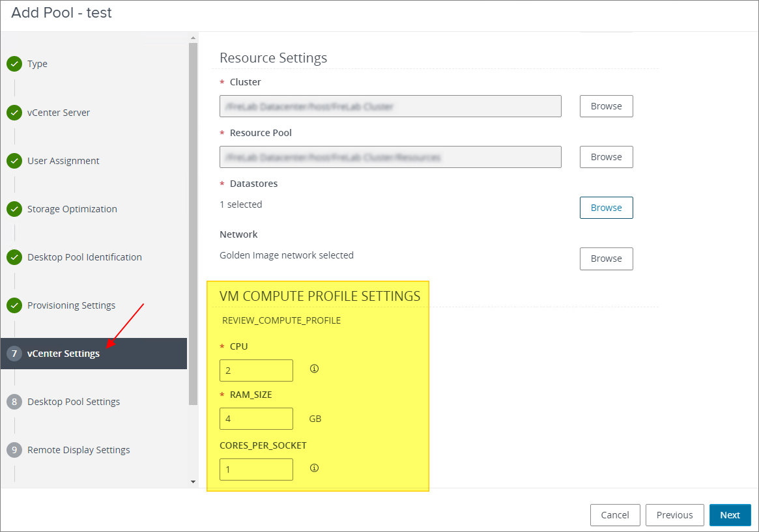Click the step 9 number icon
Screen dimensions: 759x532
[x=14, y=450]
